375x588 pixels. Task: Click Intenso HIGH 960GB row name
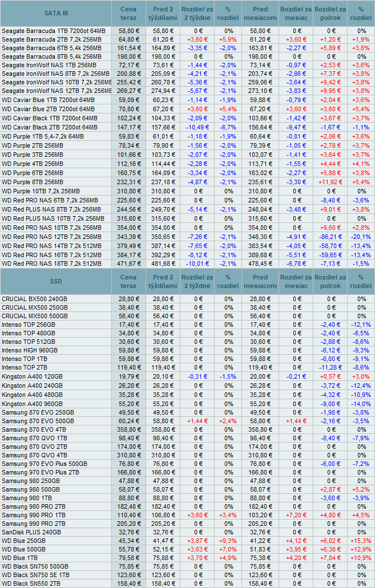point(30,350)
